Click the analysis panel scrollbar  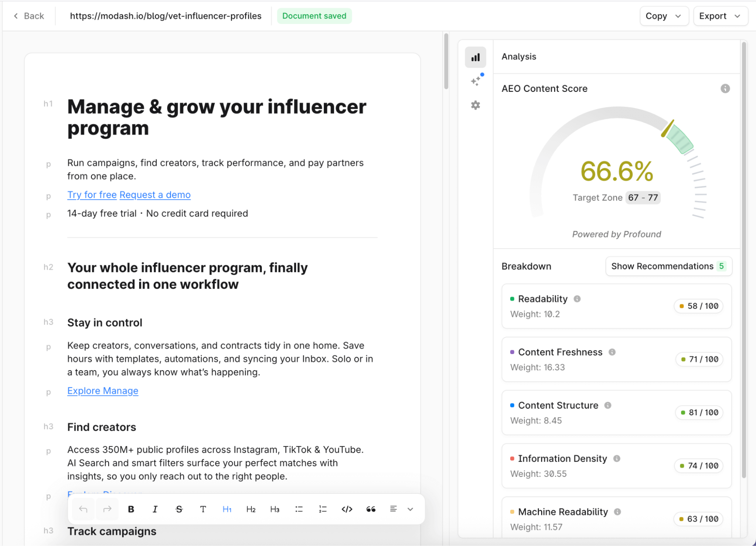[744, 261]
